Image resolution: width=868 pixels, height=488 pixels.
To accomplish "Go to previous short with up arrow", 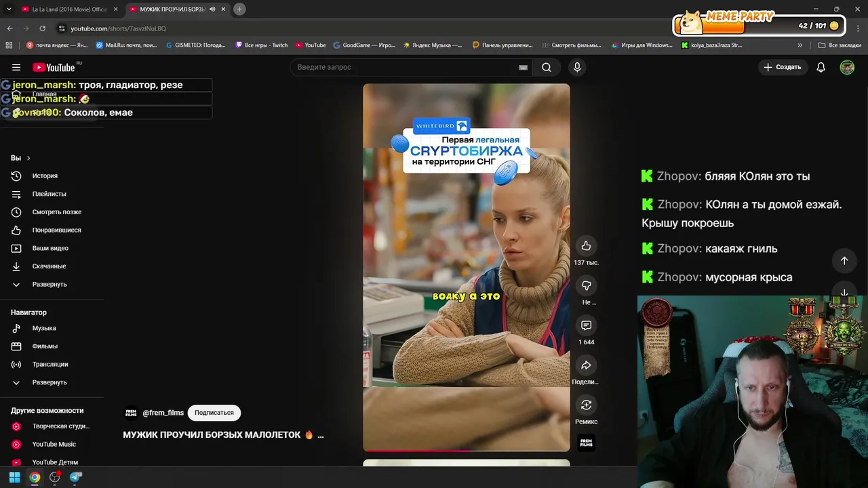I will click(844, 260).
